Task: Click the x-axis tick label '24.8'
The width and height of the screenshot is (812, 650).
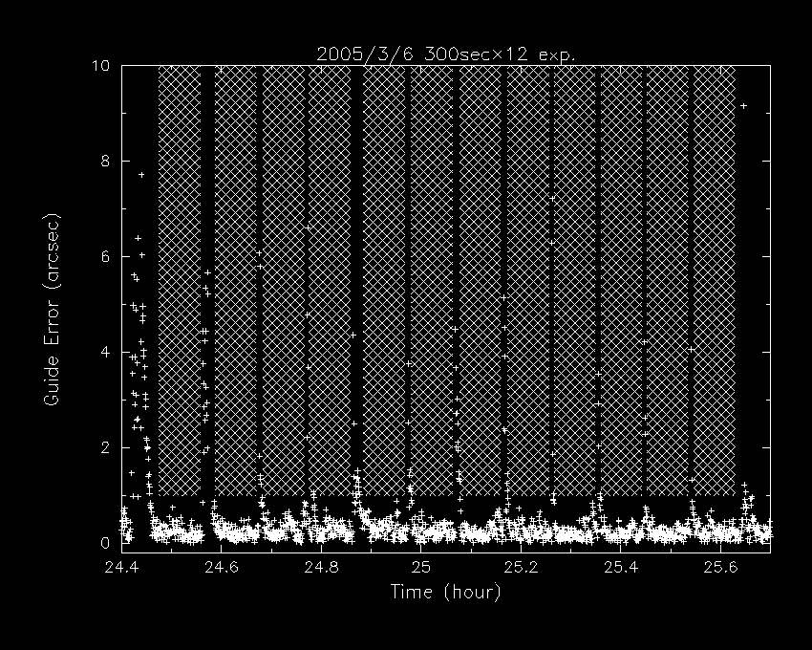Action: tap(322, 567)
